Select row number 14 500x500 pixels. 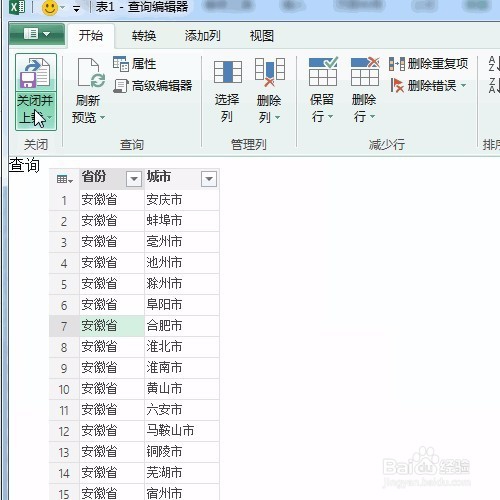64,473
